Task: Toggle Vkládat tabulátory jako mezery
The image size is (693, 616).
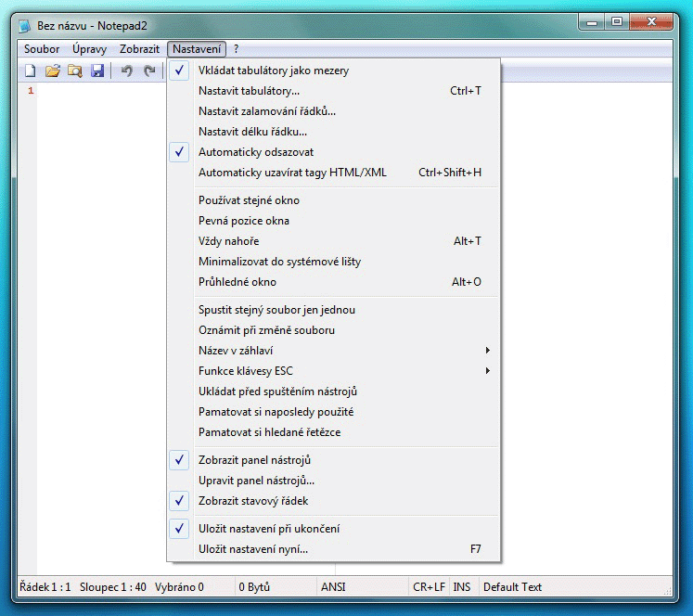Action: tap(334, 71)
